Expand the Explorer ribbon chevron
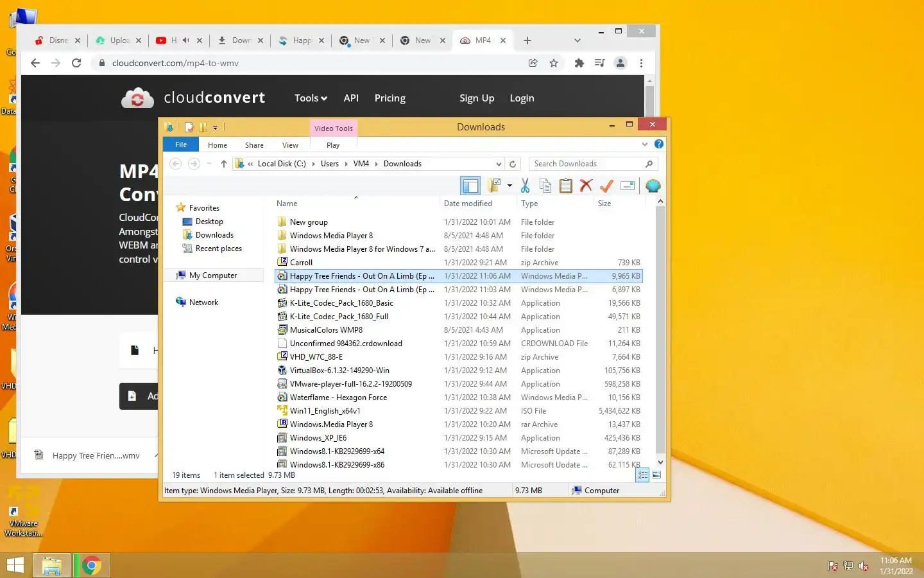Image resolution: width=924 pixels, height=578 pixels. [645, 144]
